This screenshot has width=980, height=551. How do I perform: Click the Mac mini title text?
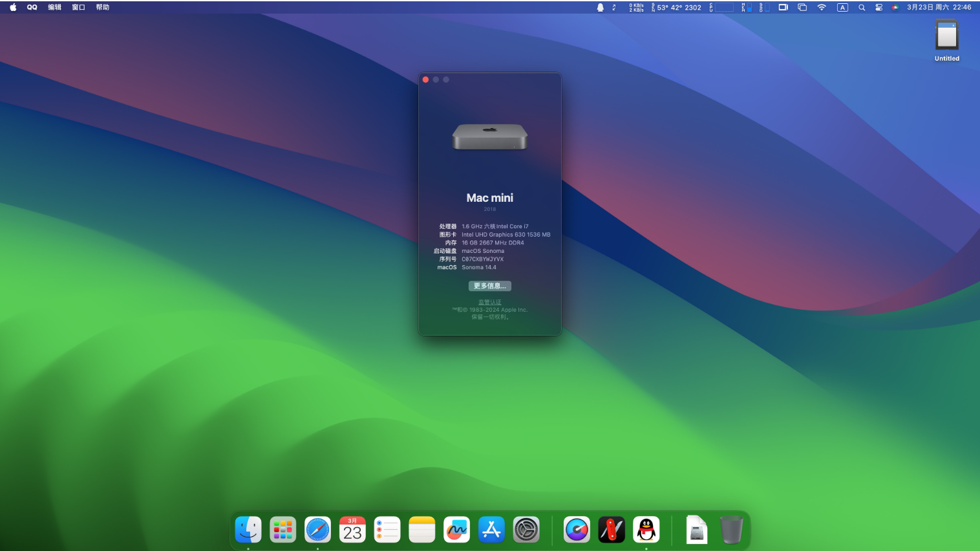[490, 198]
